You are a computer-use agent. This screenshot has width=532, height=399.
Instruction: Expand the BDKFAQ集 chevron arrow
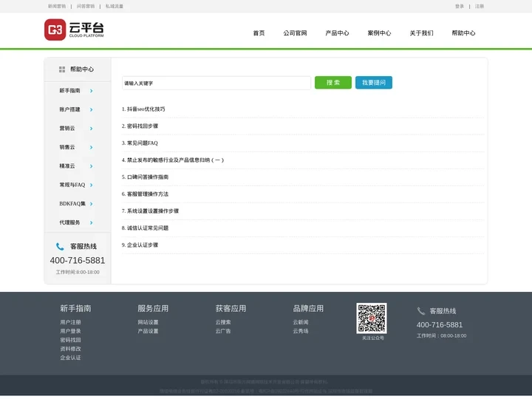[92, 204]
